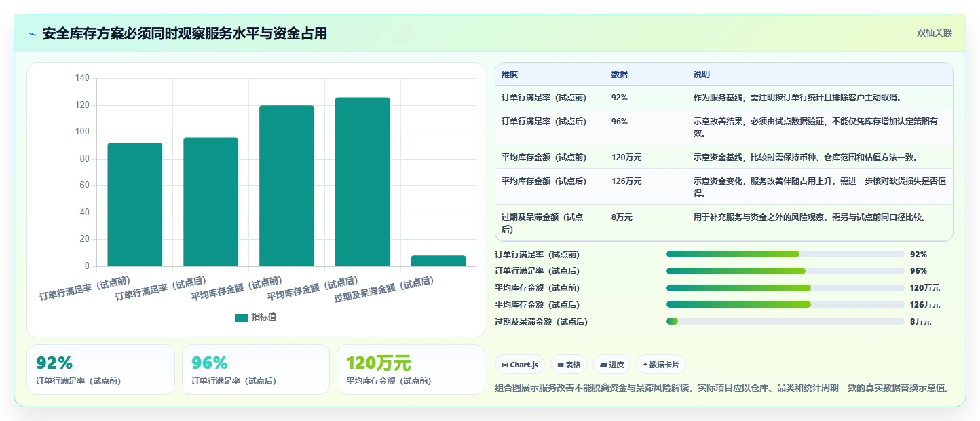Select the 表格 tag chip
Viewport: 980px width, 421px height.
point(569,365)
